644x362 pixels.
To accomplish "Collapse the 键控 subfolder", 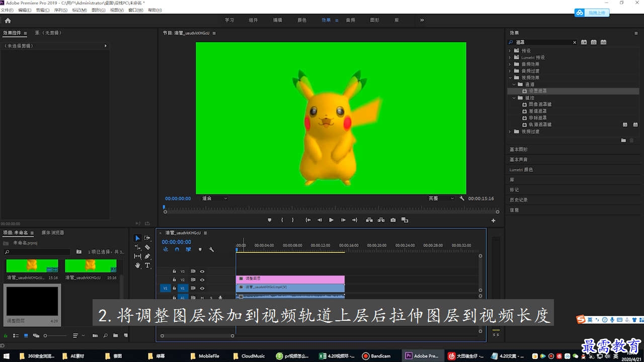I will [x=514, y=98].
